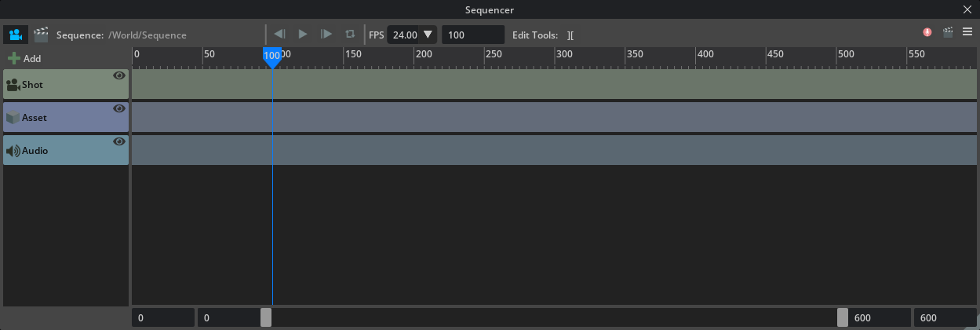Screen dimensions: 980x330
Task: Click the visible range start field
Action: click(229, 317)
